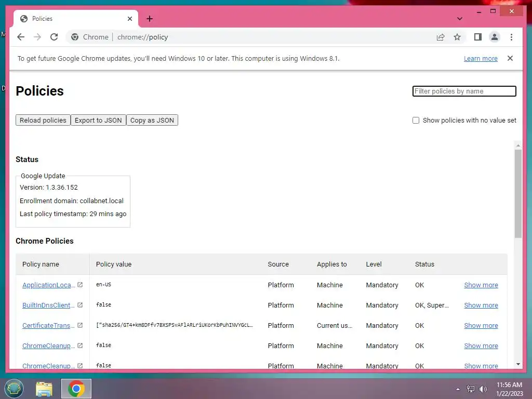The width and height of the screenshot is (532, 399).
Task: Expand Show more for first ChromeCleanup... row
Action: pyautogui.click(x=481, y=346)
